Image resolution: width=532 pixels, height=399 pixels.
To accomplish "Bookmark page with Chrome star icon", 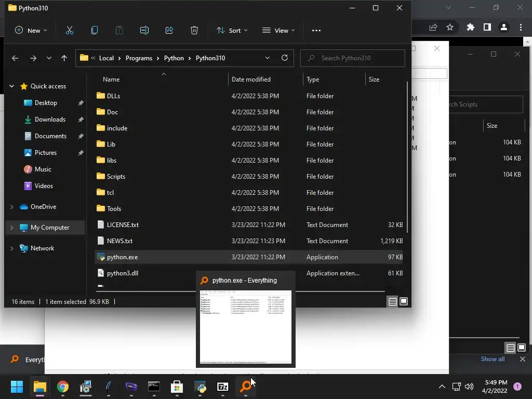I will (x=450, y=27).
